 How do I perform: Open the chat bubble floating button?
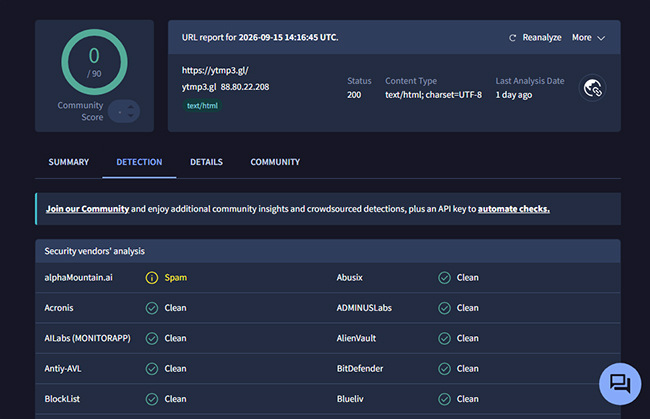620,384
